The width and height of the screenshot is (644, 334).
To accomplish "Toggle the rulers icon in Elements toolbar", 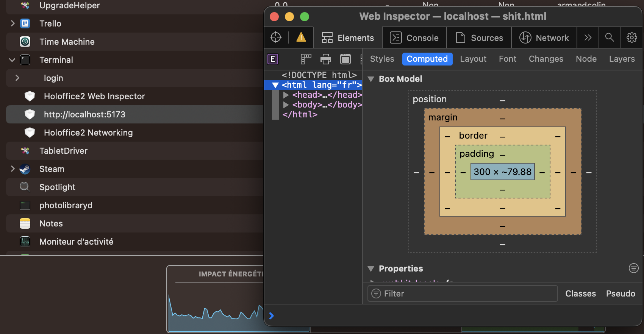I will point(306,59).
